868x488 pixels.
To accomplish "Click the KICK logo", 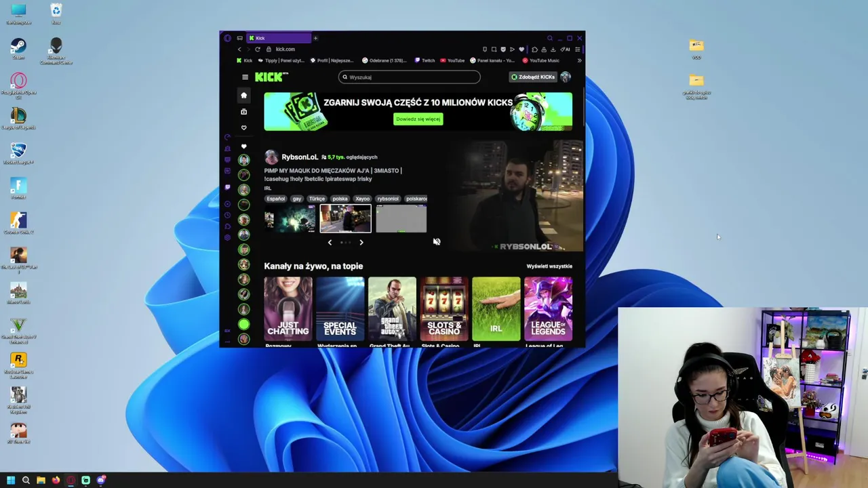I will point(271,77).
